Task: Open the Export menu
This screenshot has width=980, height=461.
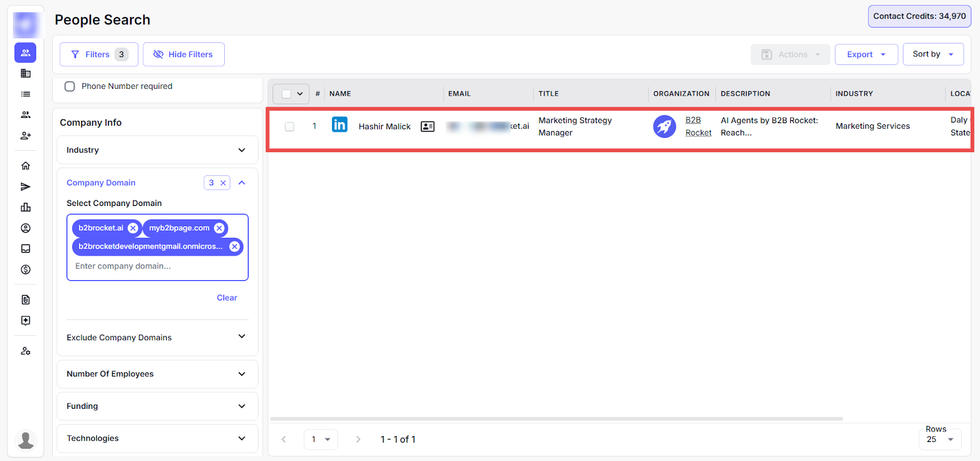Action: click(x=865, y=55)
